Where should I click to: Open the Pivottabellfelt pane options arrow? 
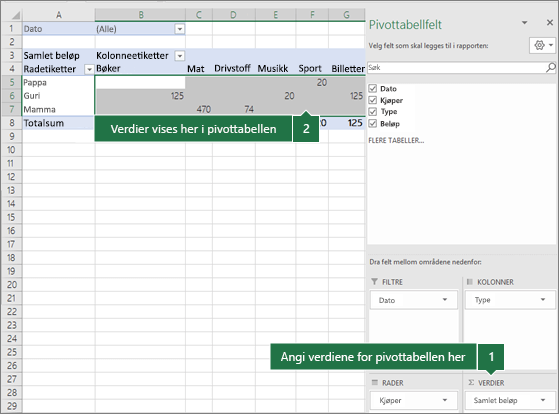click(x=524, y=22)
